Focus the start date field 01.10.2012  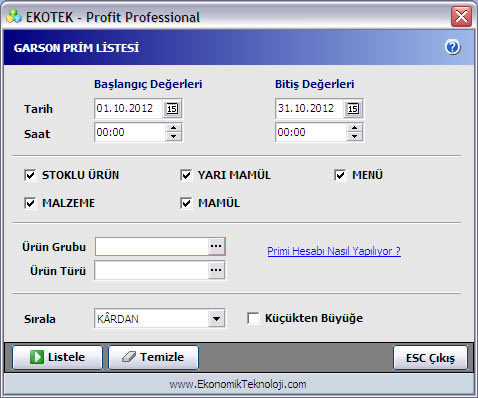pos(129,109)
